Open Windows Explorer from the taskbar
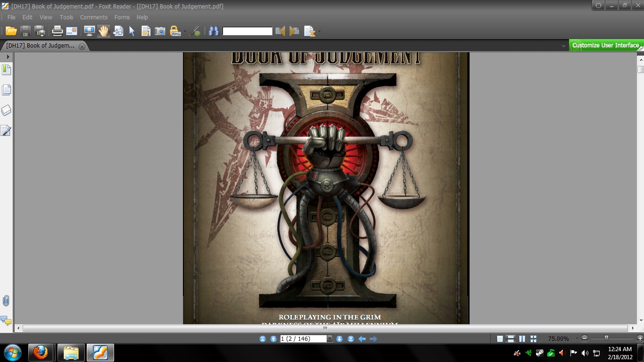This screenshot has width=644, height=362. pyautogui.click(x=71, y=353)
